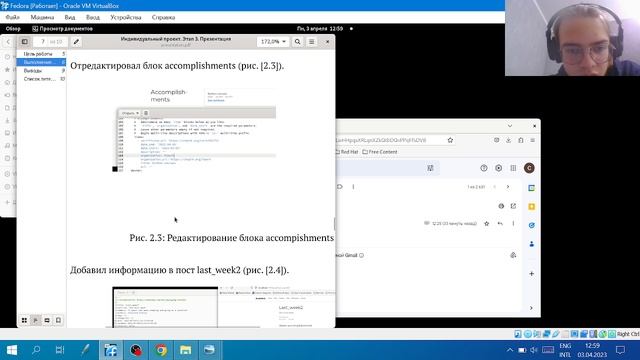Open Google Keep side panel icon

pyautogui.click(x=531, y=207)
